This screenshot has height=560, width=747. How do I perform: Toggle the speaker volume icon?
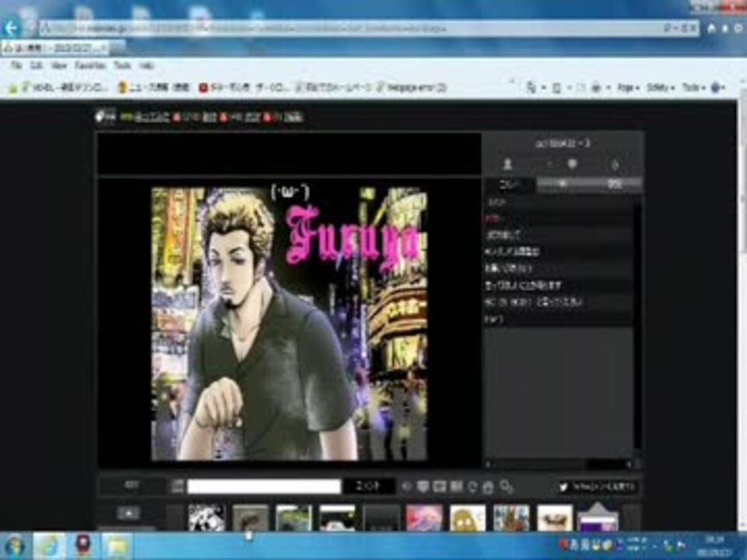click(x=406, y=487)
